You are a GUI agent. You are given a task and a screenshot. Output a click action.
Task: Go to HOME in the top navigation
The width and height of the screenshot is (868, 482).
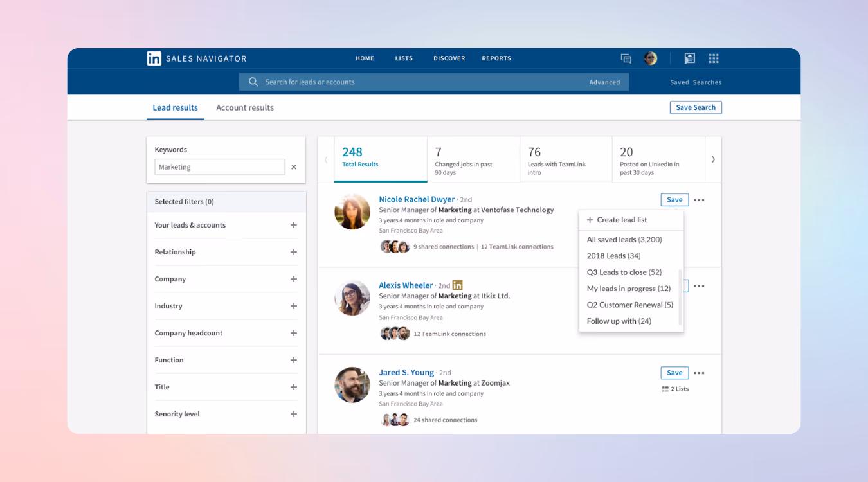click(x=365, y=58)
